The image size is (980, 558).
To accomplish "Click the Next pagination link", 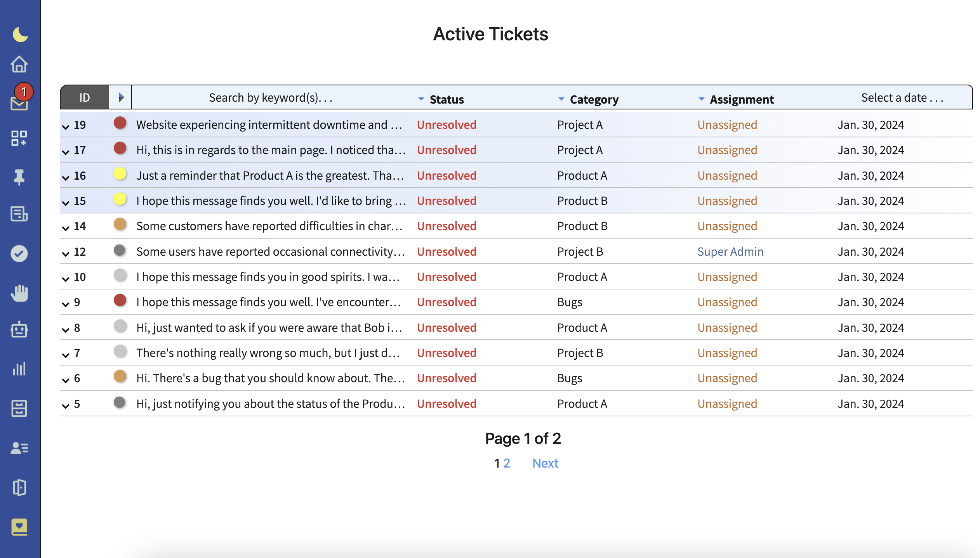I will coord(545,463).
